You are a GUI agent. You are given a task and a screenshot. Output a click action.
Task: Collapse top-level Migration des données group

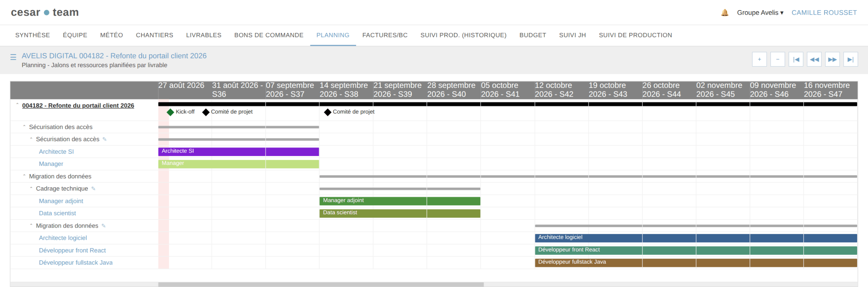point(24,175)
